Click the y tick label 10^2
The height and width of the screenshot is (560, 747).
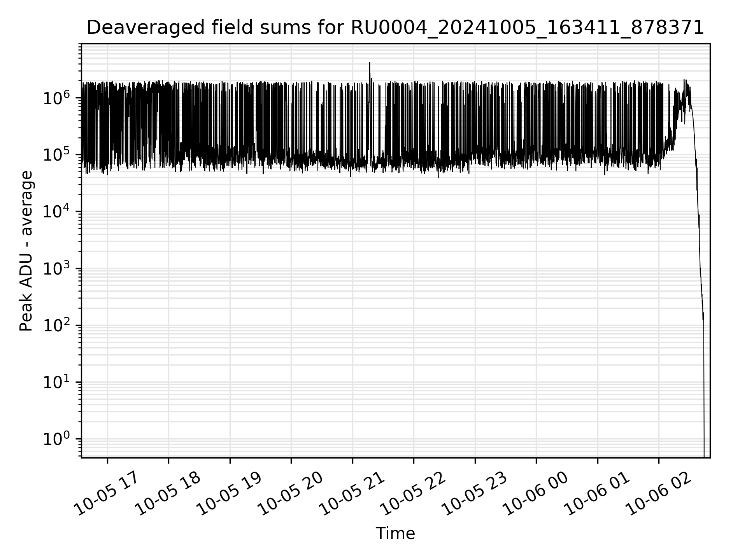pyautogui.click(x=56, y=324)
